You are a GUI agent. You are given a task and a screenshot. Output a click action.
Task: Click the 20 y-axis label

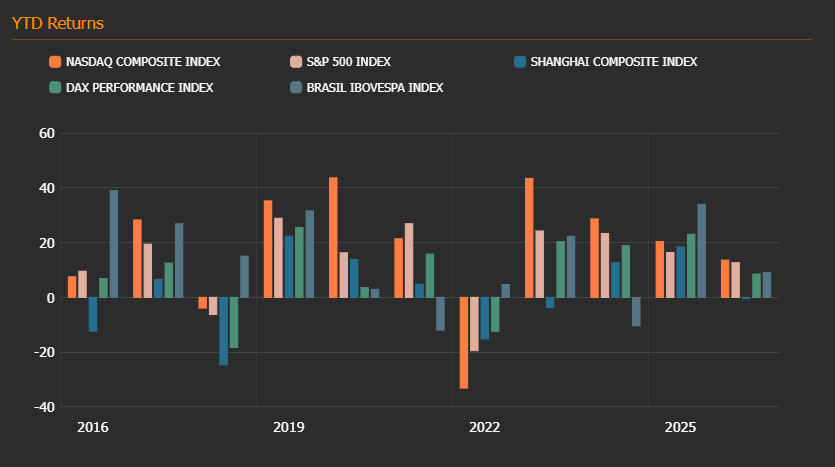tap(47, 243)
